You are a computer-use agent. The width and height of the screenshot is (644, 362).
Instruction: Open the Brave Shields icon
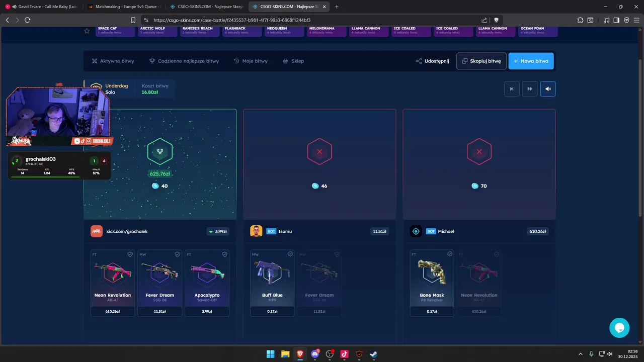(497, 20)
